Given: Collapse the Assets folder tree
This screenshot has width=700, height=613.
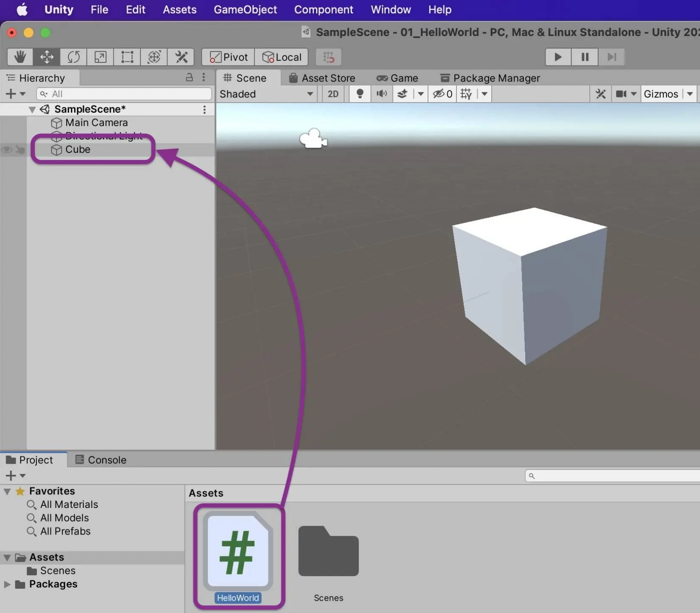Looking at the screenshot, I should (7, 557).
